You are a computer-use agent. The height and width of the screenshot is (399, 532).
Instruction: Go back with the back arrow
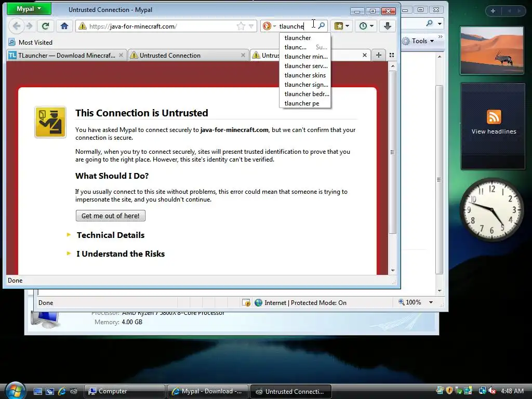[16, 26]
